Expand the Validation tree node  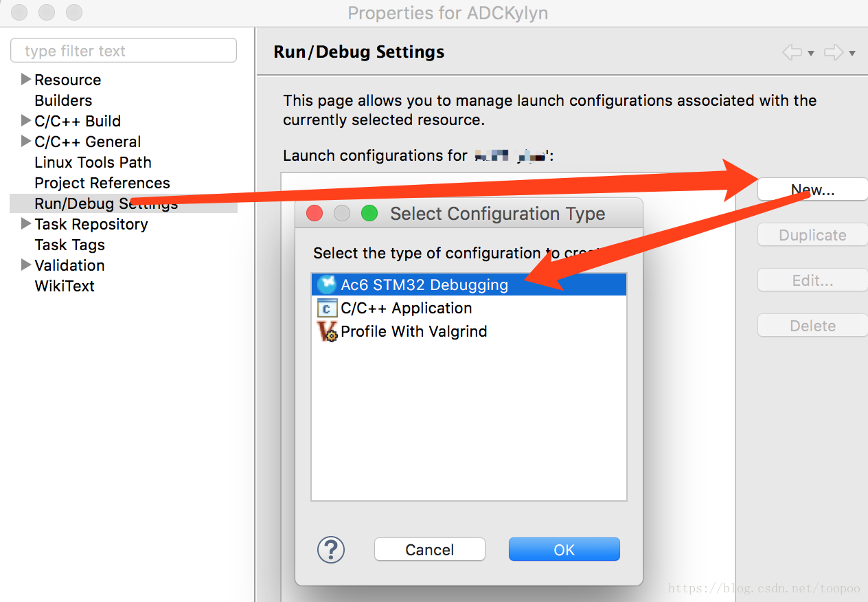click(26, 265)
